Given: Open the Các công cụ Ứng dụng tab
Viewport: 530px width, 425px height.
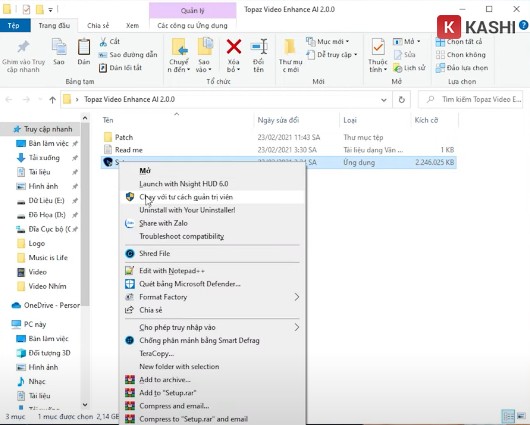Looking at the screenshot, I should [x=192, y=26].
